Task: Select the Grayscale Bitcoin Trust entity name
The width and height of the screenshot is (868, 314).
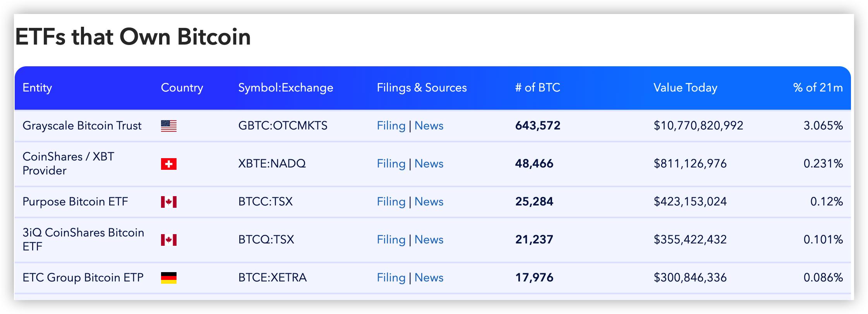Action: (82, 126)
